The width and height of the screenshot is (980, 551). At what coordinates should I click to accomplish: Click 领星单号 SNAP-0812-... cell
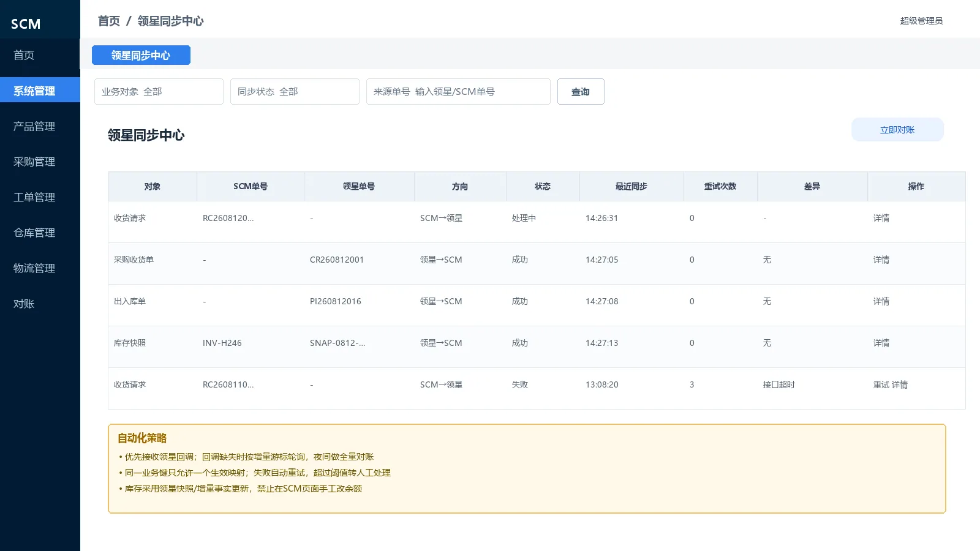(337, 343)
